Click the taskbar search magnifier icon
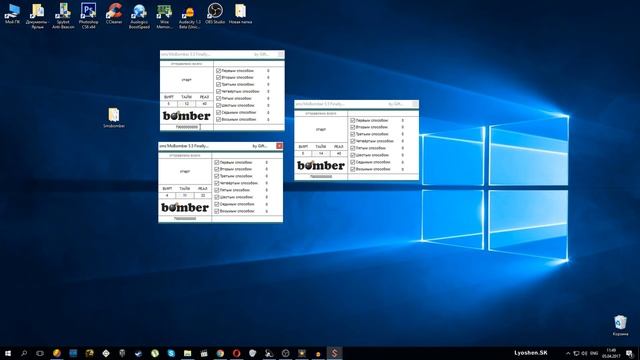This screenshot has width=640, height=360. coord(24,353)
